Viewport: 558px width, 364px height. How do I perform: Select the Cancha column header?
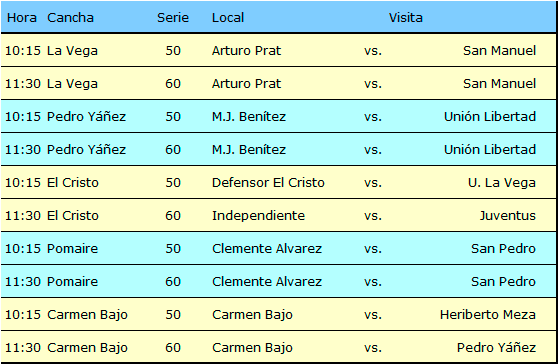coord(70,18)
